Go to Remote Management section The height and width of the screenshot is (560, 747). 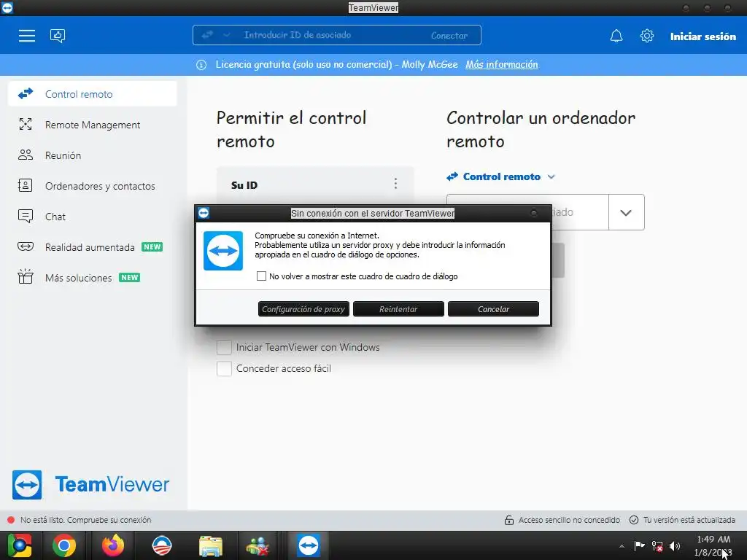tap(93, 124)
